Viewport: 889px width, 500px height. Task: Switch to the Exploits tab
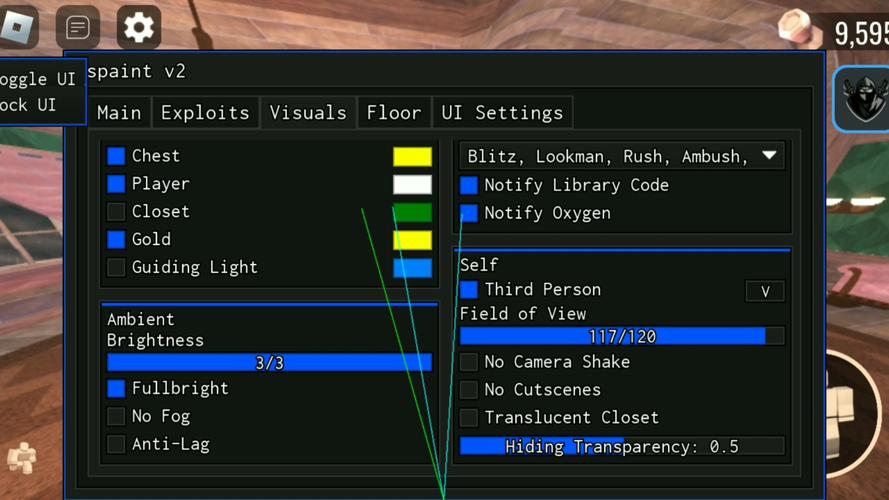point(205,113)
